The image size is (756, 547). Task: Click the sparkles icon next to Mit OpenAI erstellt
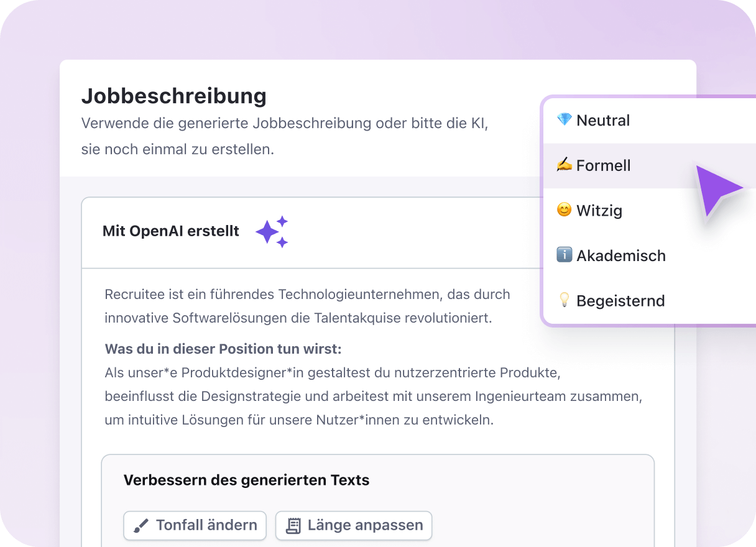point(272,231)
